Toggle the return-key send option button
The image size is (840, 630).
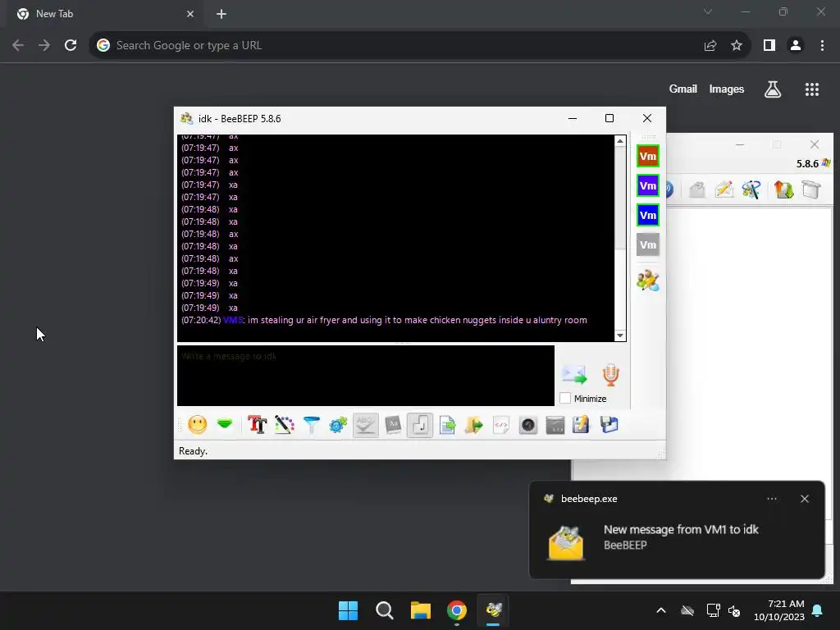(x=419, y=425)
